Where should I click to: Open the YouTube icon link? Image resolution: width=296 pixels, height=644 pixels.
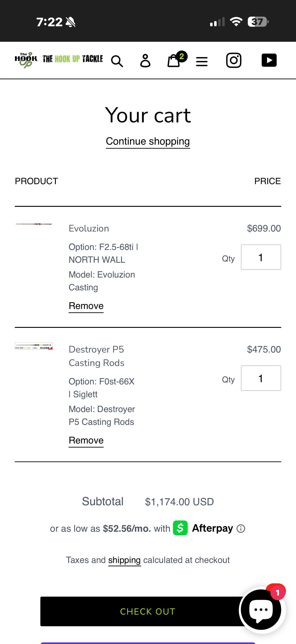pyautogui.click(x=269, y=60)
